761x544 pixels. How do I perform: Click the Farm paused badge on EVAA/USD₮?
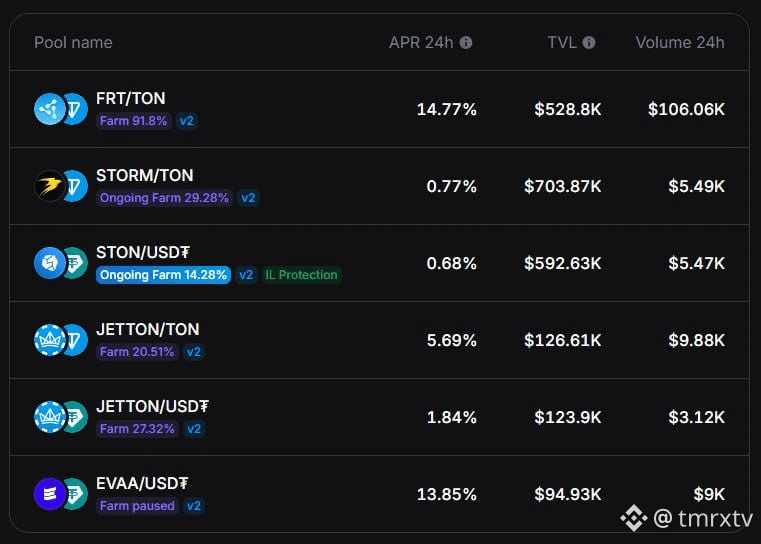[137, 506]
